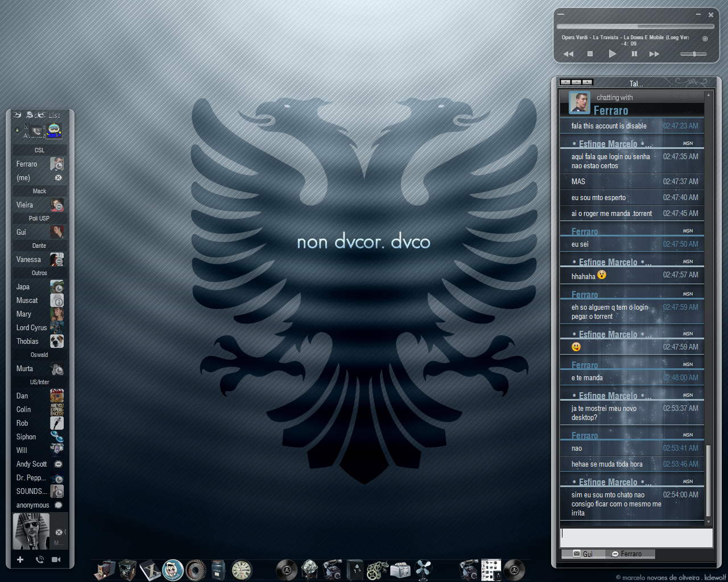Open the Cartman avatar in the contact list header
The height and width of the screenshot is (582, 728).
tap(54, 131)
